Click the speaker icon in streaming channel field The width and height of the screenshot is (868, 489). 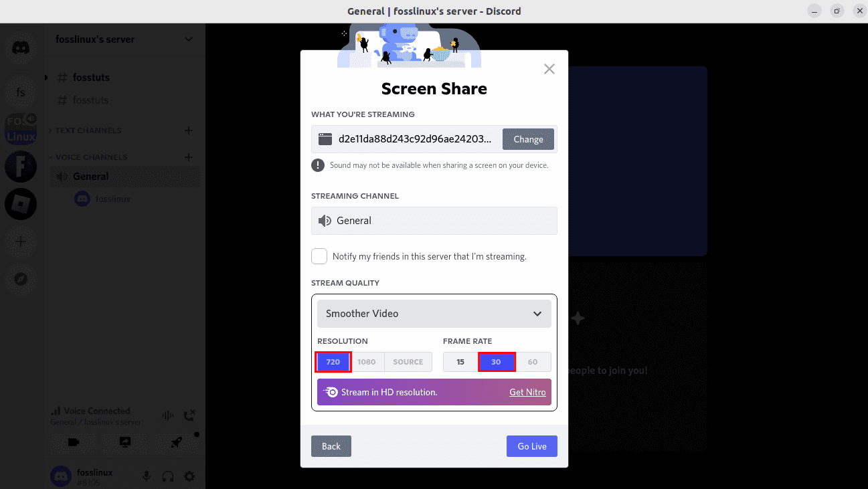point(325,221)
